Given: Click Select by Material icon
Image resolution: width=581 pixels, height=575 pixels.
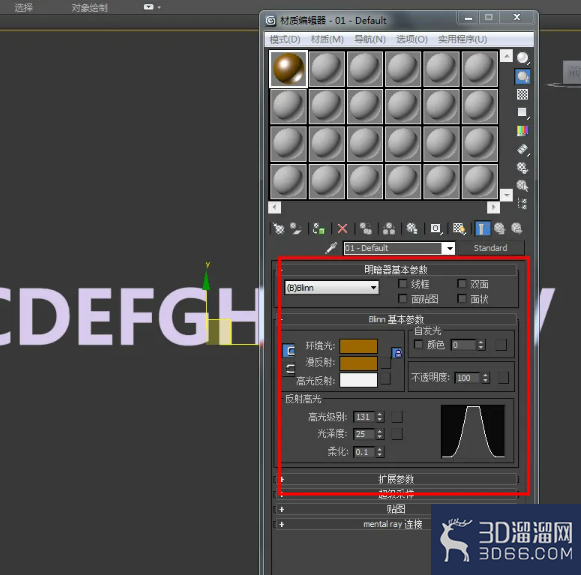Looking at the screenshot, I should pyautogui.click(x=522, y=185).
